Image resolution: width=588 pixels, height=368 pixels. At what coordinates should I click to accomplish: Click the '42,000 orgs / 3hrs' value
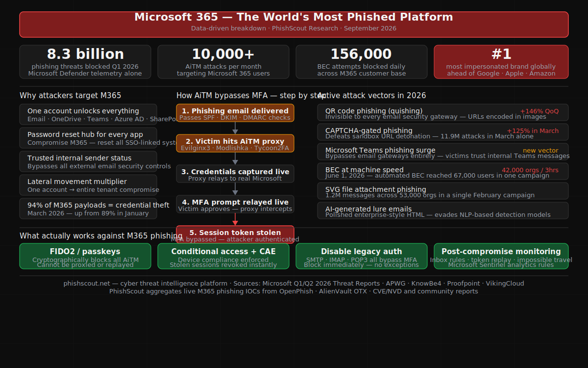click(530, 170)
